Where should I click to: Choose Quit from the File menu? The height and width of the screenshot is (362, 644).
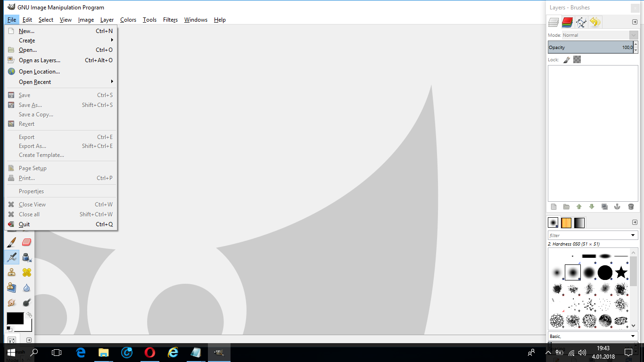point(61,224)
